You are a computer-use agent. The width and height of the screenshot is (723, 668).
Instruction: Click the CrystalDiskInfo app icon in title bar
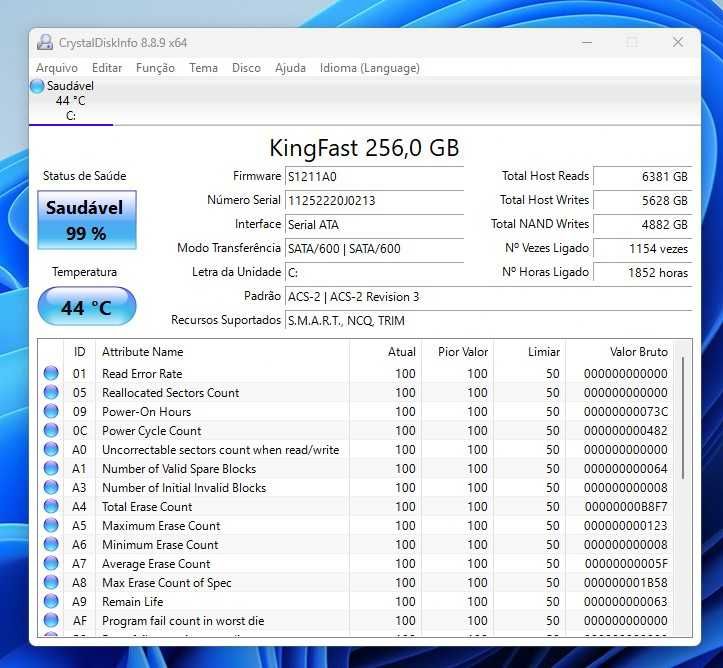45,42
